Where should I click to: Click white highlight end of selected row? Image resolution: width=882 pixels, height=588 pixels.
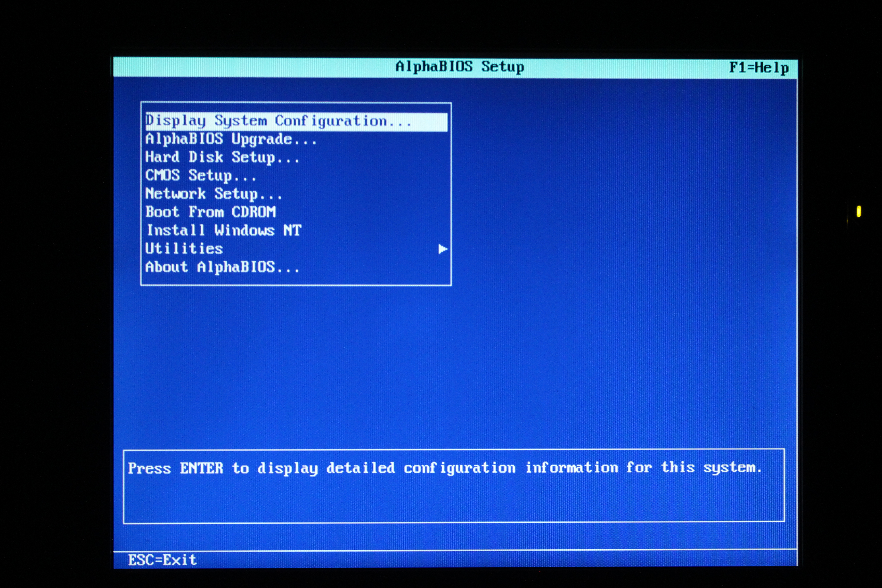pos(431,122)
